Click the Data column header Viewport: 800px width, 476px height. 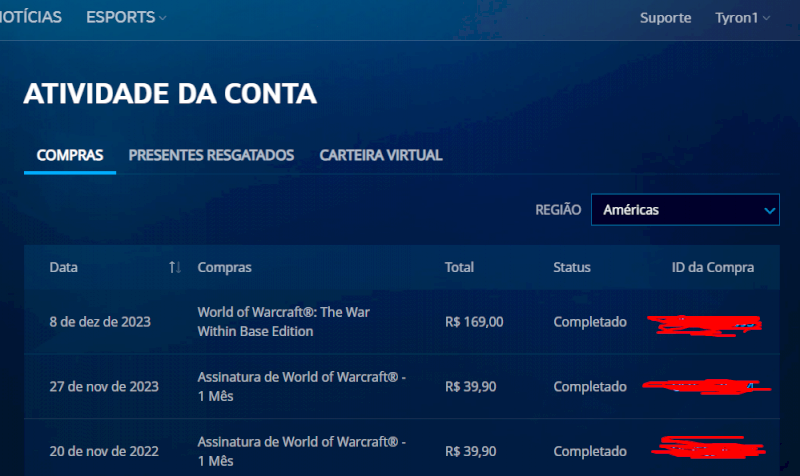point(64,267)
